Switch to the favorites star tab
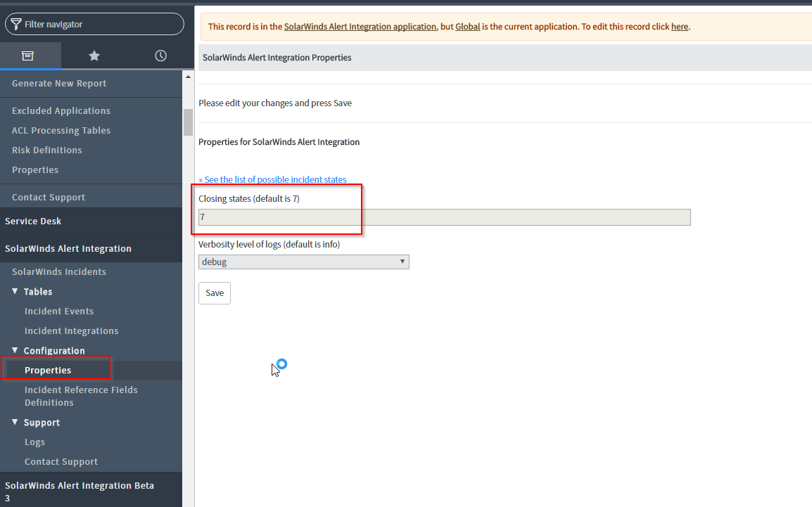This screenshot has height=507, width=812. coord(94,56)
